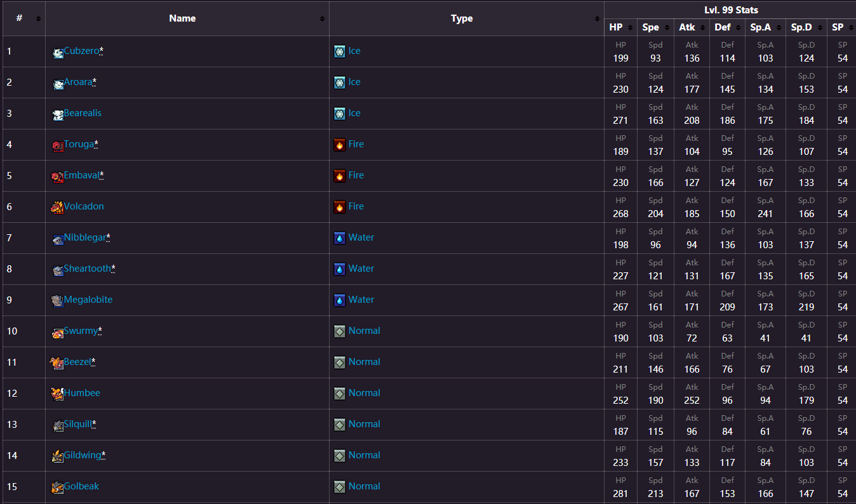Click the Toruga sprite icon

pos(58,146)
